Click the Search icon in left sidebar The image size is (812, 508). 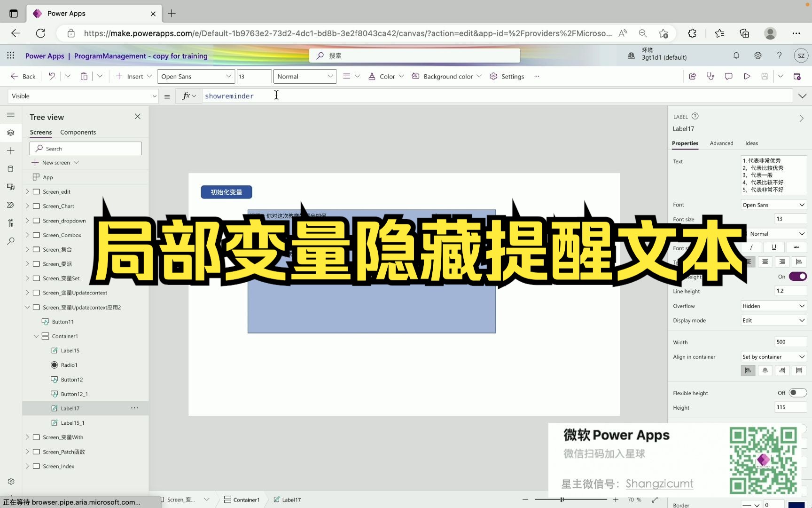(11, 241)
